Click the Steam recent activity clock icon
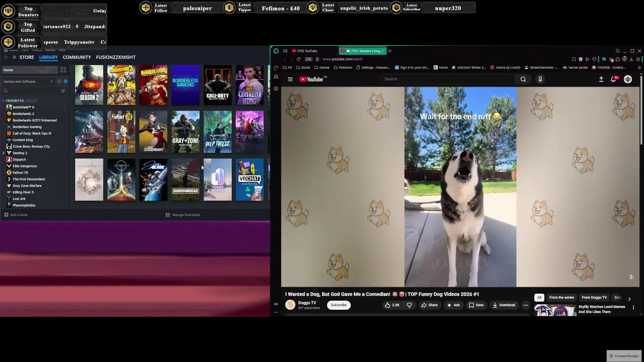 59,81
